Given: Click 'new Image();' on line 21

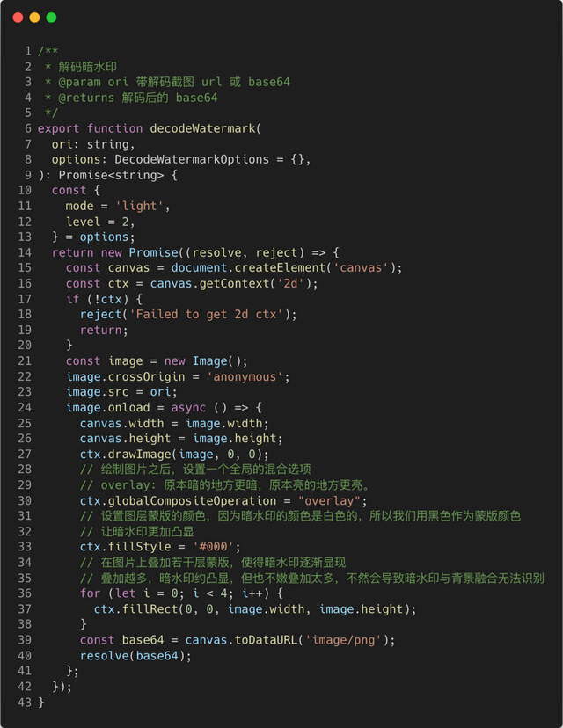Looking at the screenshot, I should click(x=206, y=361).
